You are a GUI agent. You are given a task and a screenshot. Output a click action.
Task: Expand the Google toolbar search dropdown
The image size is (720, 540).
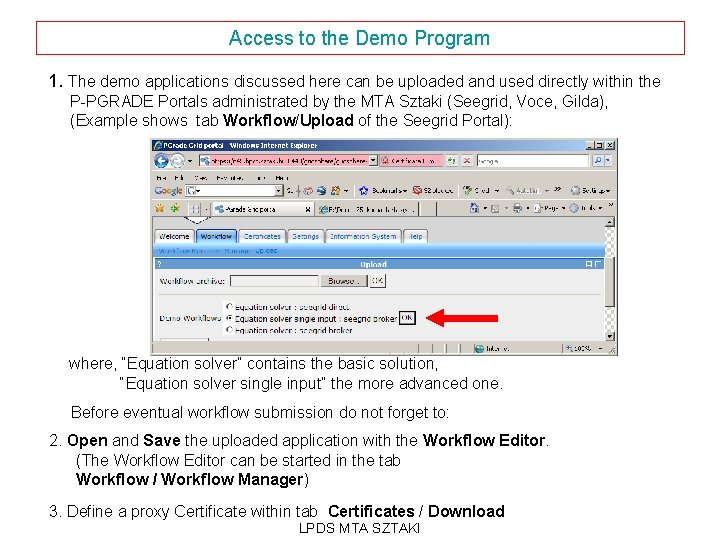279,191
